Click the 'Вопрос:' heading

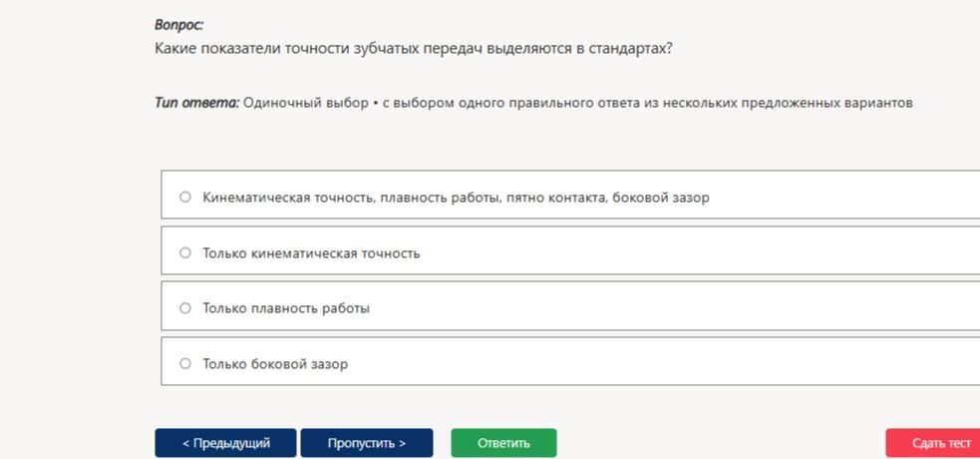click(x=179, y=25)
